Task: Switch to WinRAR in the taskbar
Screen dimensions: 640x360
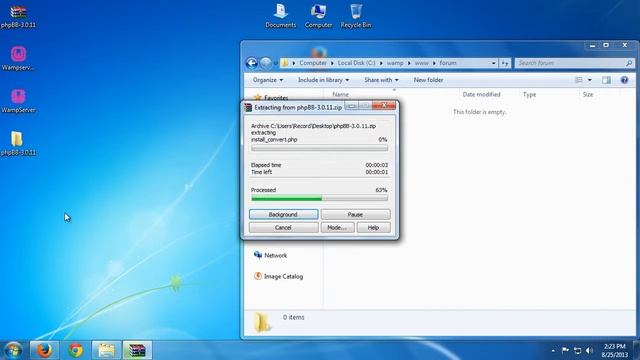Action: 138,350
